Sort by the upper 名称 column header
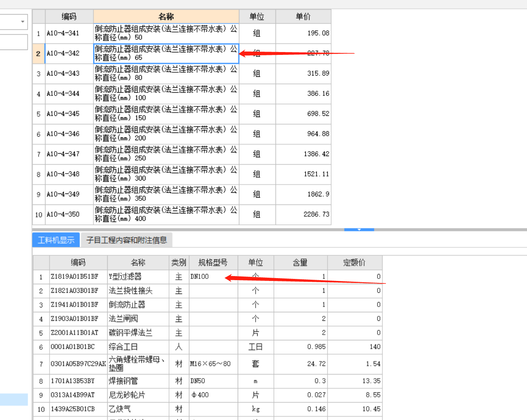The width and height of the screenshot is (527, 420). tap(166, 17)
